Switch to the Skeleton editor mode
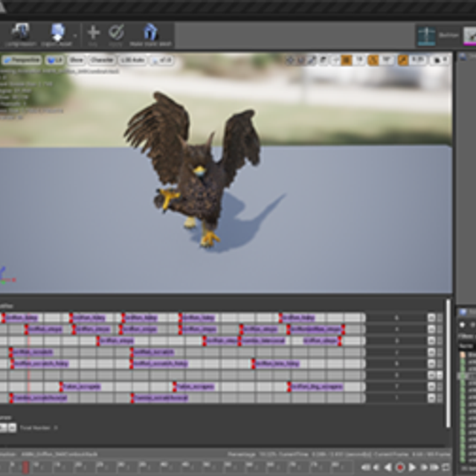Viewport: 476px width, 476px height. coord(427,35)
